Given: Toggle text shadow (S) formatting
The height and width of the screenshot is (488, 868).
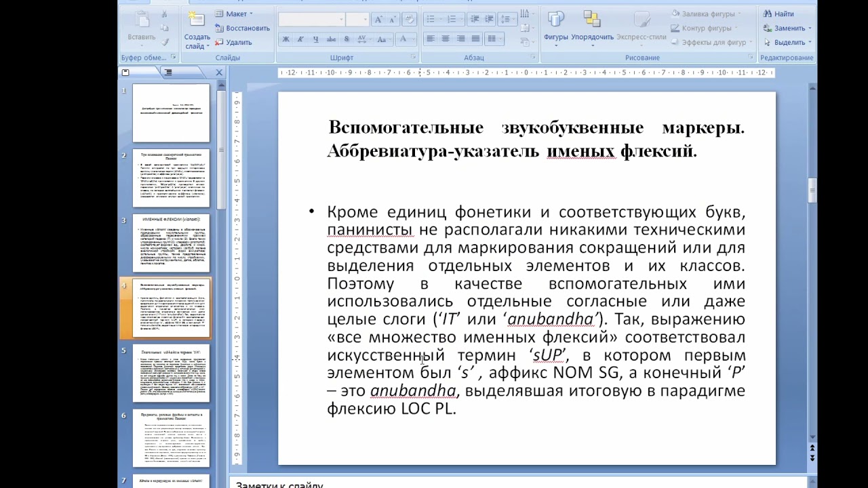Looking at the screenshot, I should pyautogui.click(x=347, y=39).
